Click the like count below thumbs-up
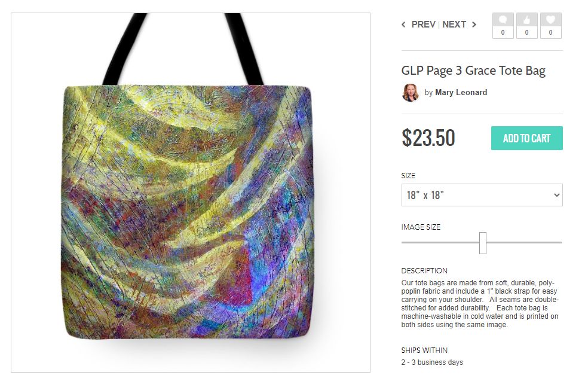 pyautogui.click(x=527, y=32)
